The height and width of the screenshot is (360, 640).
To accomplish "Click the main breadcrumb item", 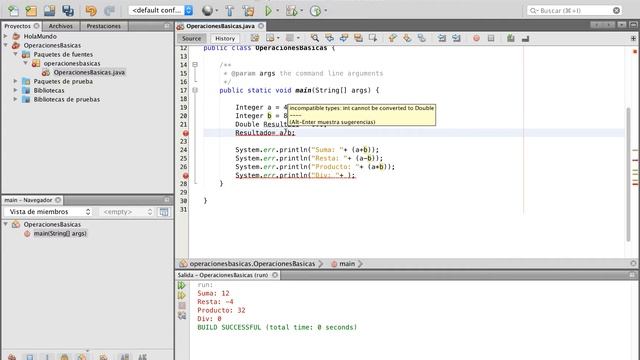I will pos(347,264).
